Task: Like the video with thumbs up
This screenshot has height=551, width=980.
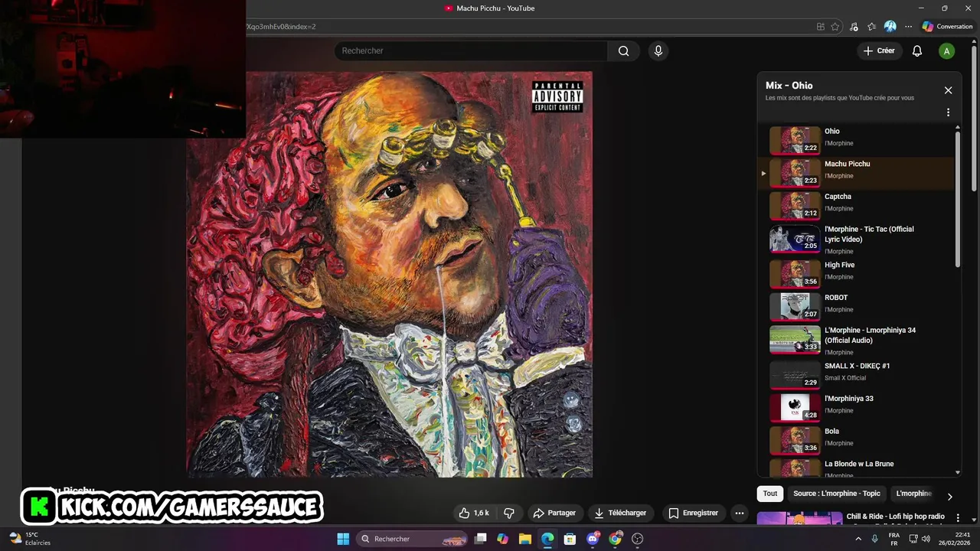Action: [x=473, y=513]
